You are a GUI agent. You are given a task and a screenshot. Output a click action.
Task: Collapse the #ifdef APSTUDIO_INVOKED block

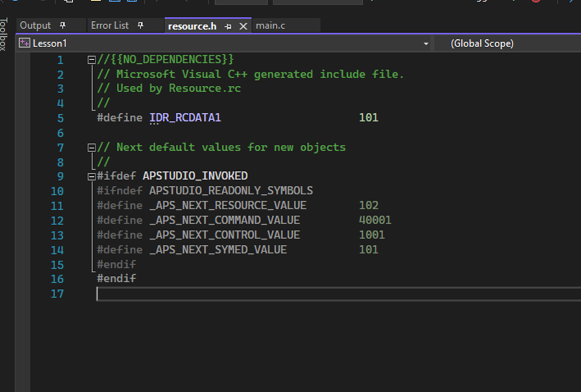[91, 176]
